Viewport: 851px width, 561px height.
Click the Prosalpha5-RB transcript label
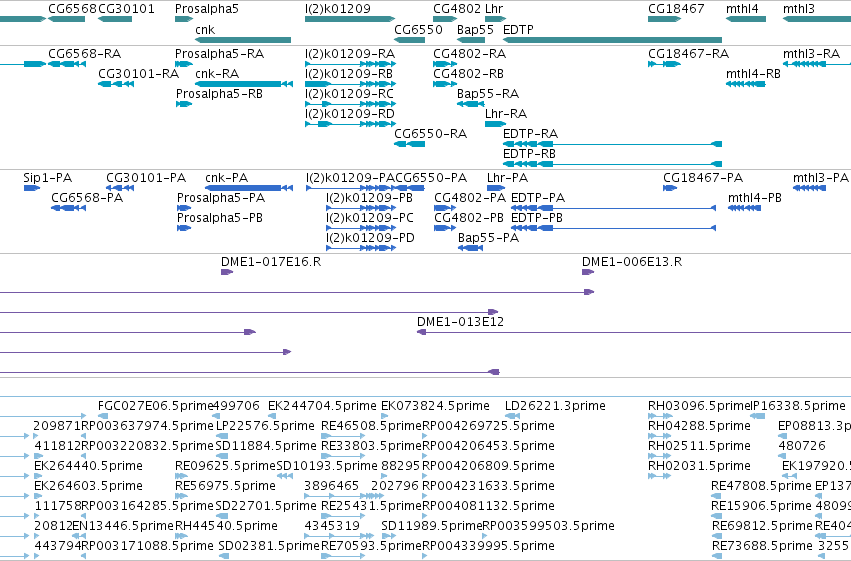coord(219,94)
